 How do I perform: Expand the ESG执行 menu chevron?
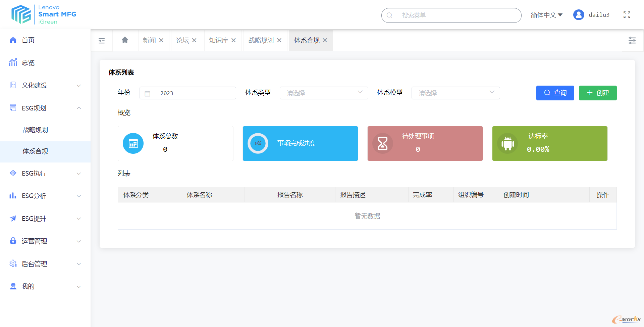pos(79,174)
